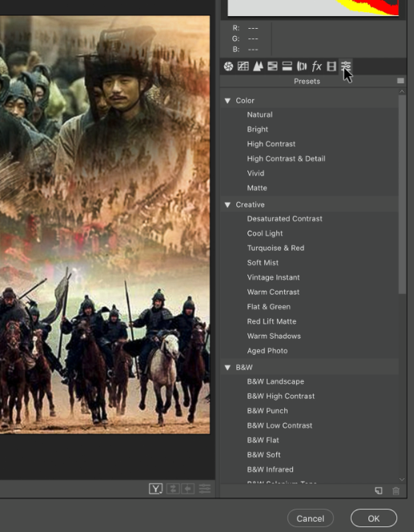Open the Lens Corrections panel icon
This screenshot has width=414, height=532.
click(302, 66)
